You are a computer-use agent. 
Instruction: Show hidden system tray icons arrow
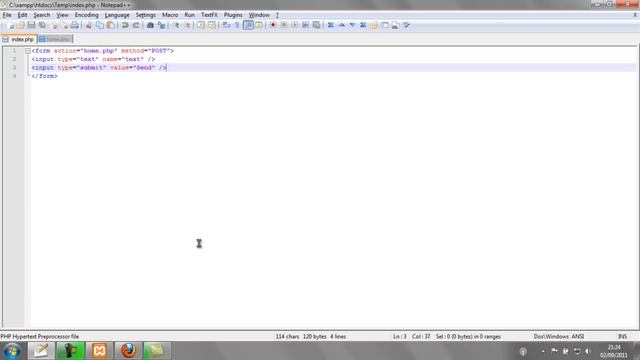pyautogui.click(x=543, y=351)
